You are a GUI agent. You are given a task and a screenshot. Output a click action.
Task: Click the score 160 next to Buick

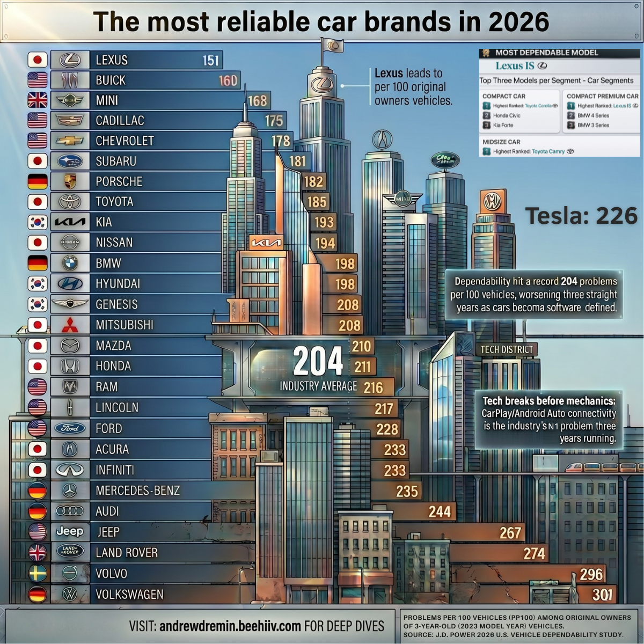pyautogui.click(x=228, y=80)
